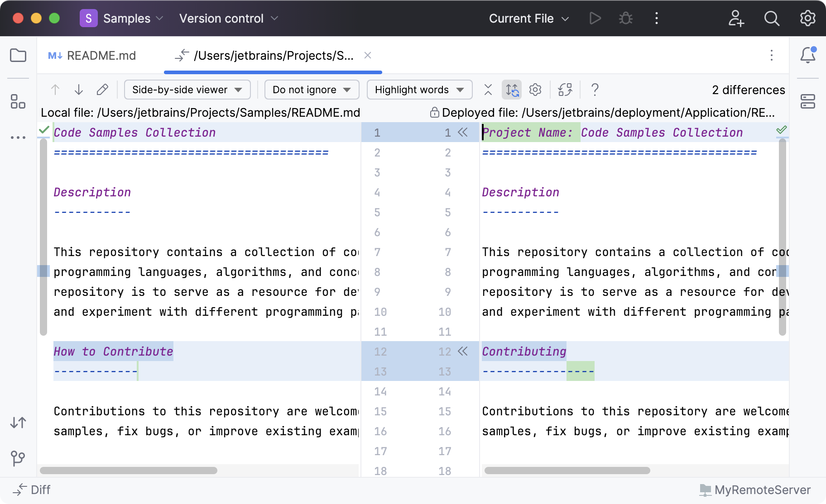The image size is (826, 504).
Task: Expand the Side-by-side viewer dropdown
Action: [x=187, y=90]
